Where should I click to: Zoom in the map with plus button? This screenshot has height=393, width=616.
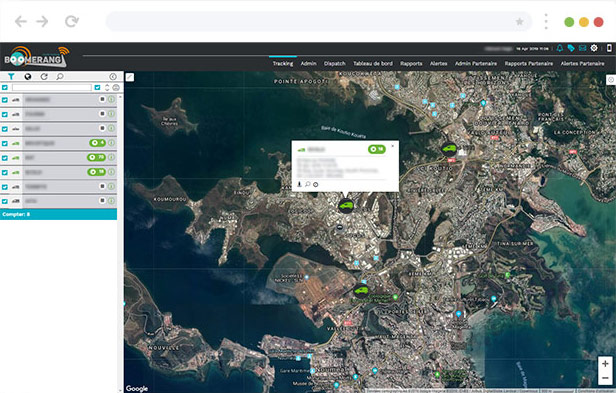(x=605, y=364)
